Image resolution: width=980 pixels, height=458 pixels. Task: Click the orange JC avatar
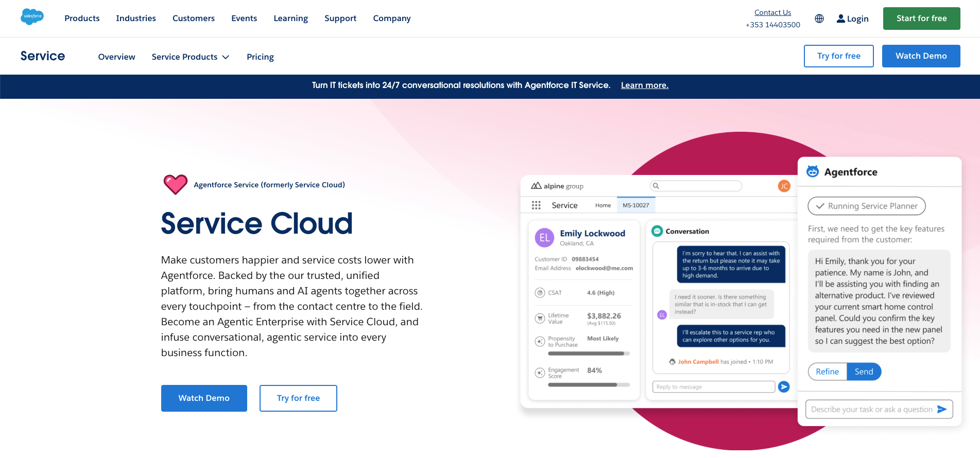784,186
